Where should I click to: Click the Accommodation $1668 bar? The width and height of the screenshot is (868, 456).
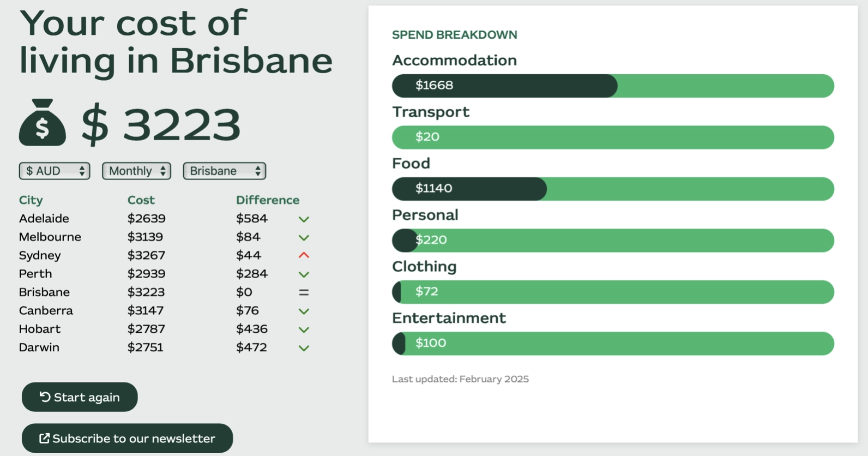(612, 86)
